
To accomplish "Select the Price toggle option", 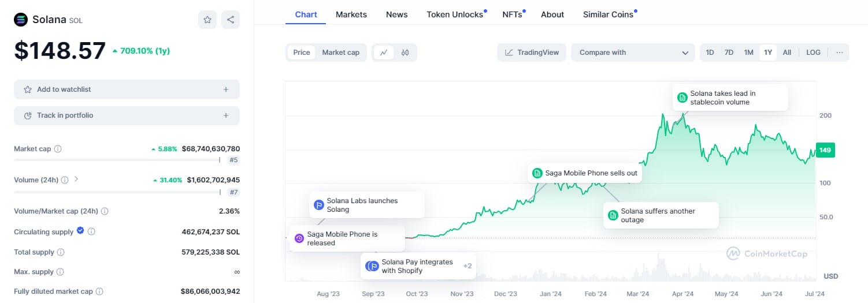I will click(x=302, y=53).
